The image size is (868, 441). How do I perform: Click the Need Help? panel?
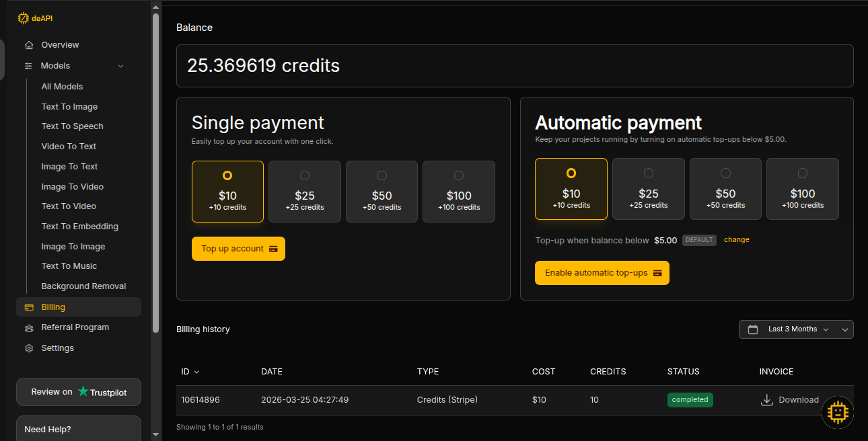79,428
